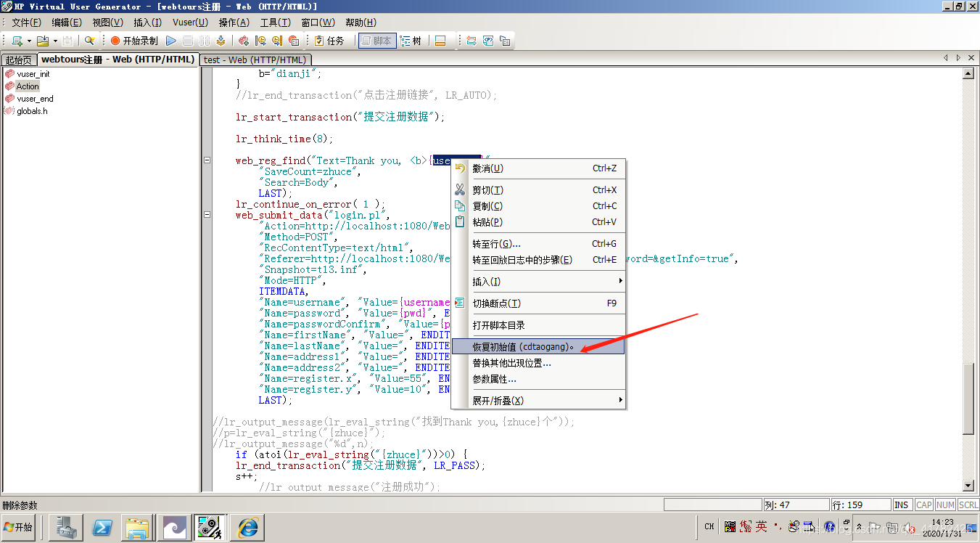Click editor scrollbar down arrow

coord(968,486)
